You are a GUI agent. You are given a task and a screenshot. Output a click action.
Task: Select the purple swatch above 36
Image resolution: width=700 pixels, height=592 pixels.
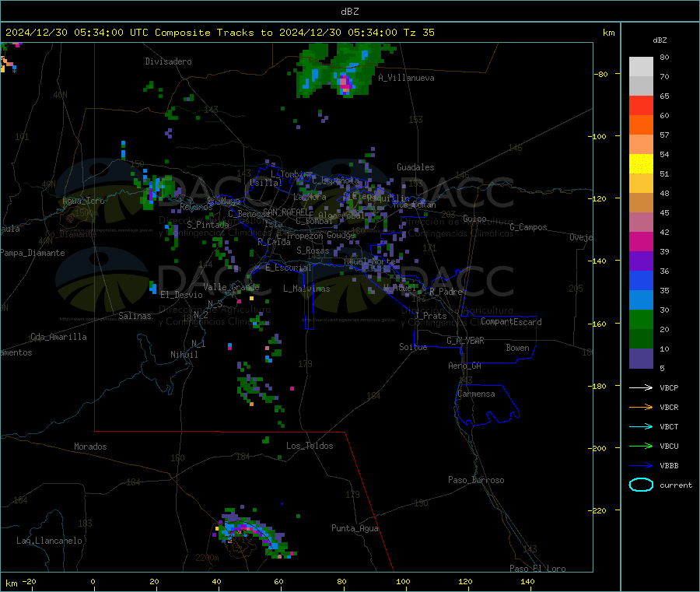[641, 261]
